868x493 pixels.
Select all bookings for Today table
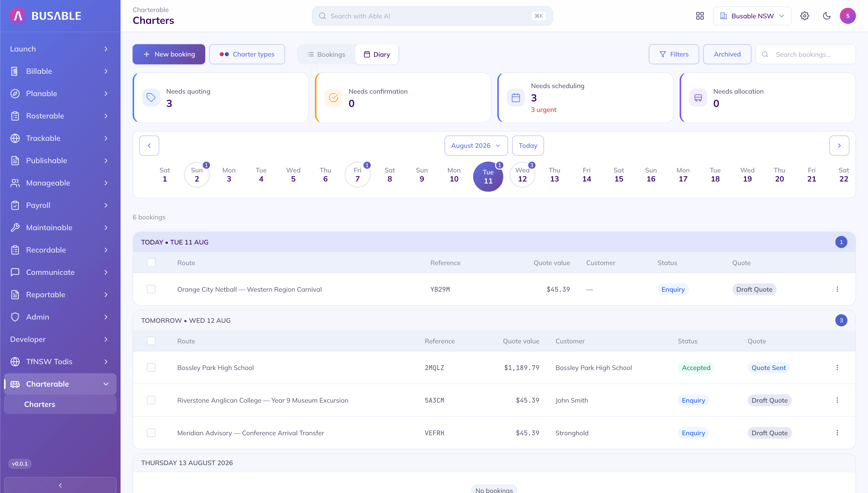click(151, 262)
